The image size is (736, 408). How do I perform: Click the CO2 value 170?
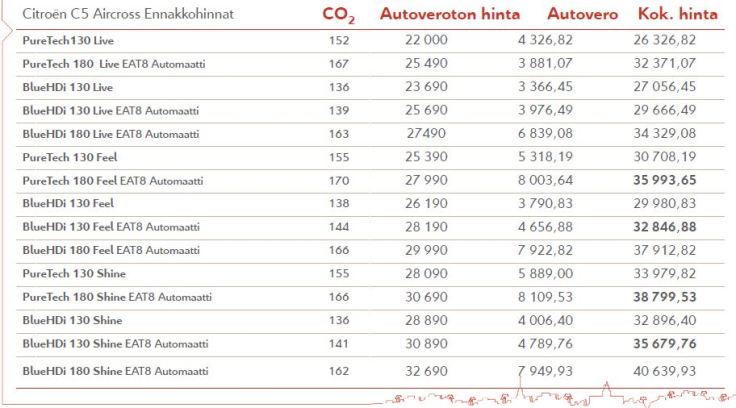(x=338, y=181)
